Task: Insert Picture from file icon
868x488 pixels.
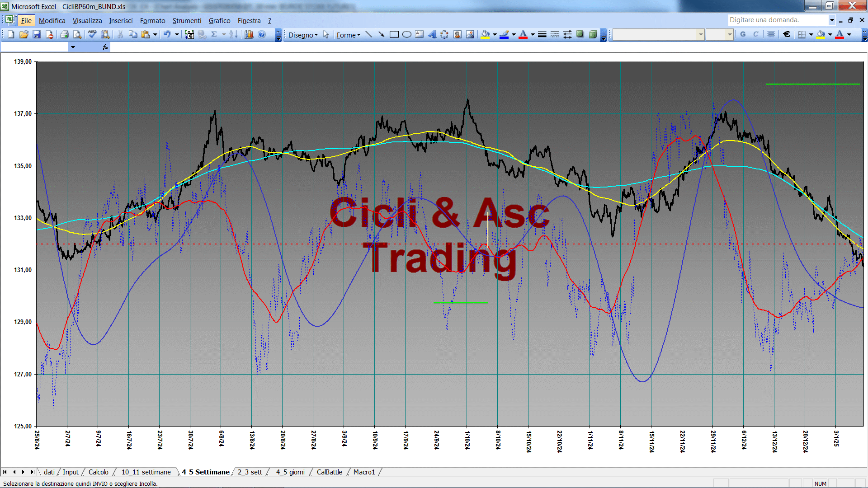Action: (x=470, y=34)
